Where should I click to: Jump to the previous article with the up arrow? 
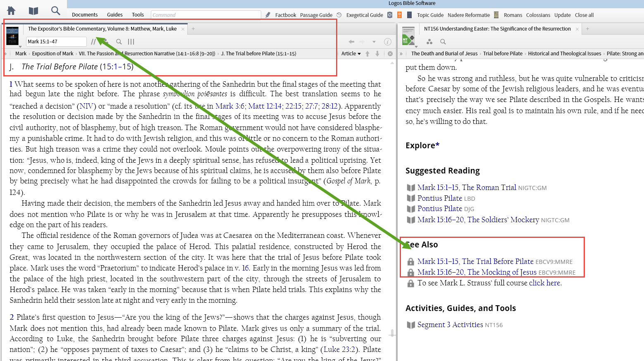pos(367,54)
